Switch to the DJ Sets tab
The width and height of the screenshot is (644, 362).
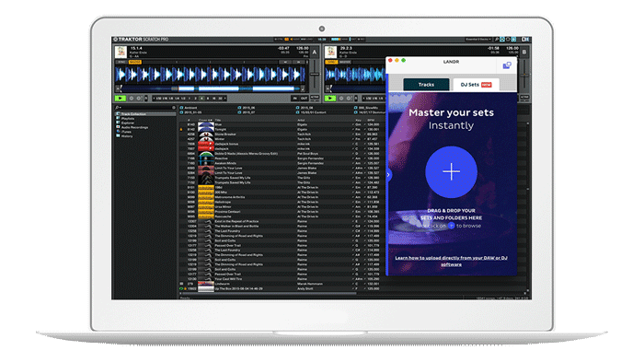click(x=476, y=85)
